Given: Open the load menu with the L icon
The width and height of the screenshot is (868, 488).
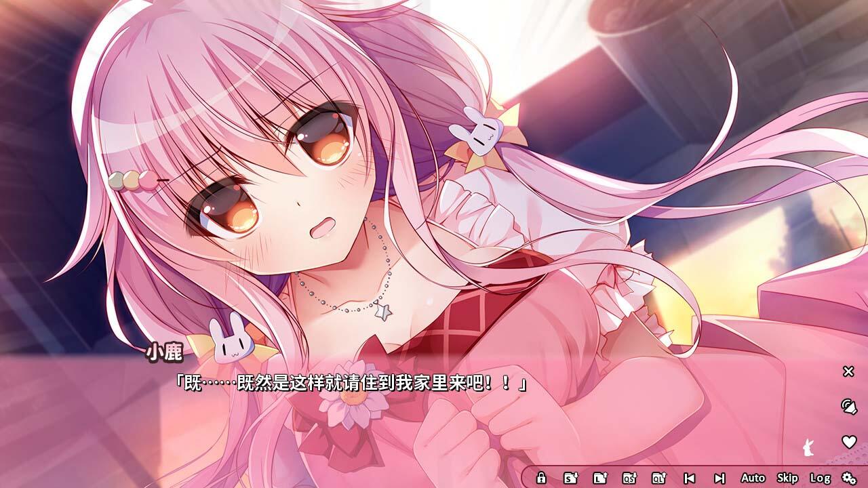Looking at the screenshot, I should pyautogui.click(x=599, y=479).
